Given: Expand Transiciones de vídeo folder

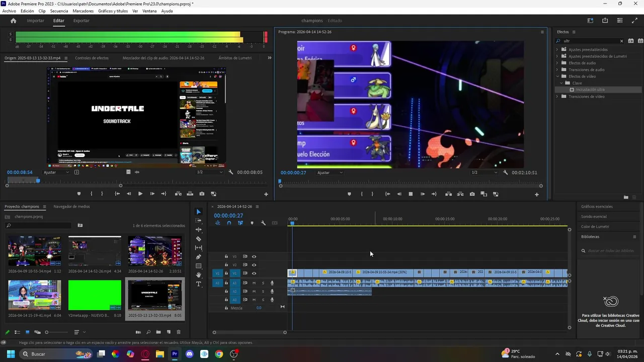Looking at the screenshot, I should tap(557, 97).
